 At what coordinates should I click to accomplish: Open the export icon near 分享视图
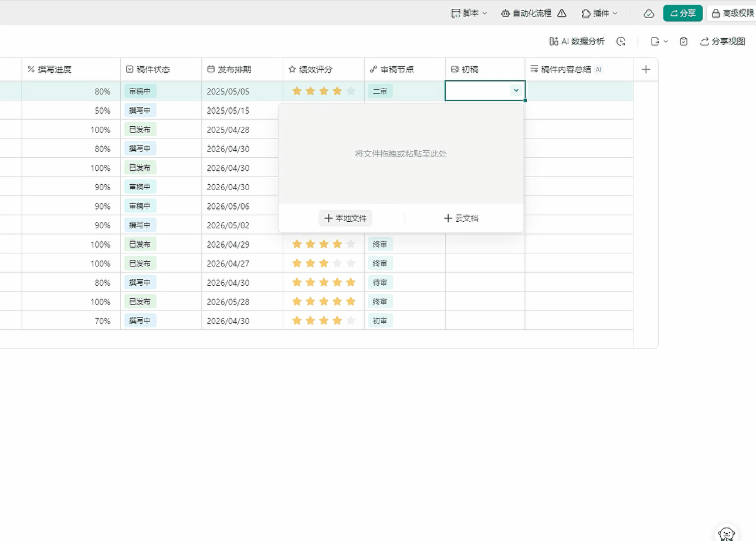pyautogui.click(x=655, y=41)
